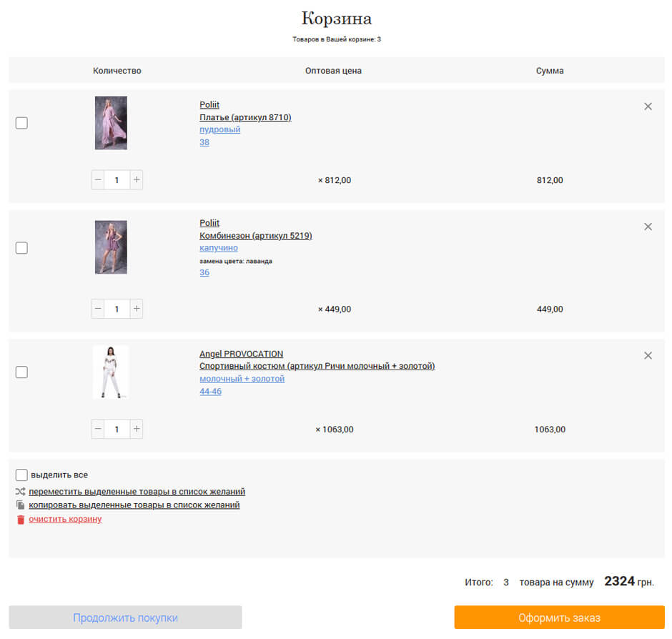Image resolution: width=672 pixels, height=639 pixels.
Task: Select the checkbox for Комбинезон 5219
Action: coord(21,248)
